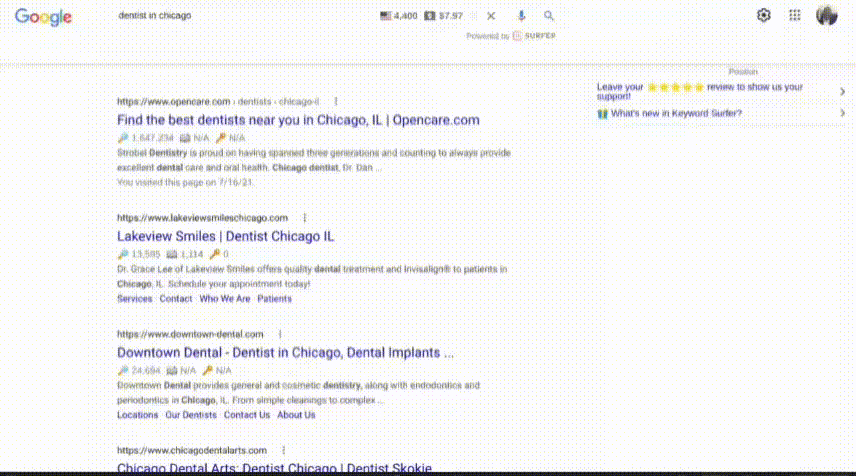Open Opencare result options menu
The image size is (856, 476).
click(x=336, y=102)
